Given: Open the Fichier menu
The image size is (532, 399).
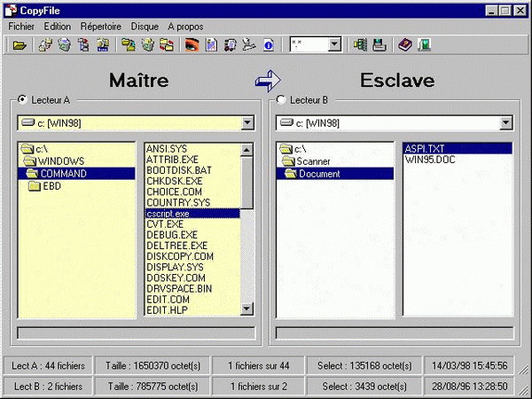Looking at the screenshot, I should (20, 27).
